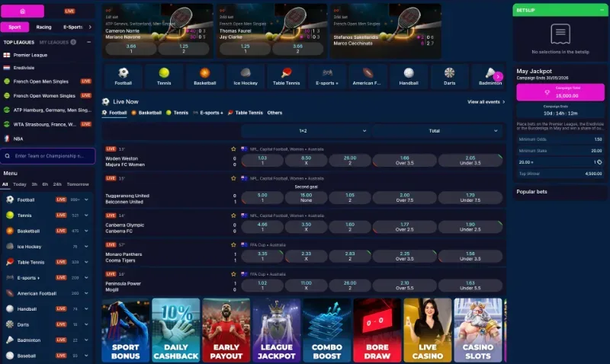Viewport: 610px width, 364px height.
Task: Collapse Top Leagues with minus icon
Action: click(x=88, y=42)
